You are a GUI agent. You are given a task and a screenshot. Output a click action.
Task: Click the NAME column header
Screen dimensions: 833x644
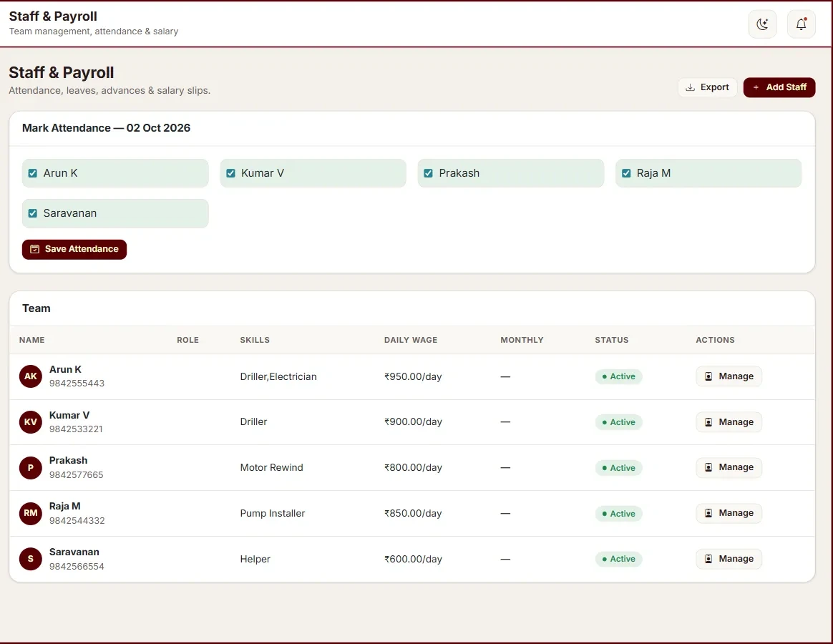point(32,340)
